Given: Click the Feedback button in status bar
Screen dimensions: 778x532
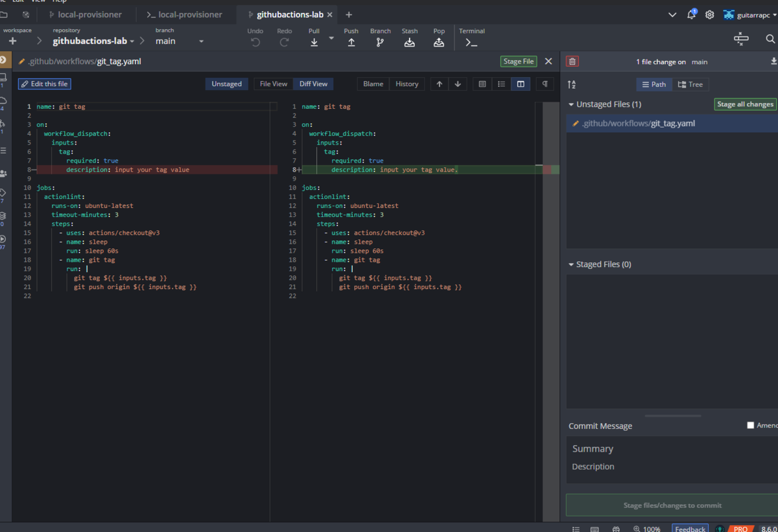Looking at the screenshot, I should pos(690,529).
